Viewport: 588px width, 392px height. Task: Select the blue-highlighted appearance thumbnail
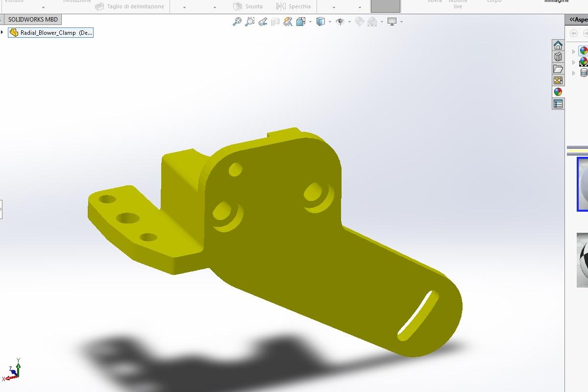[583, 184]
